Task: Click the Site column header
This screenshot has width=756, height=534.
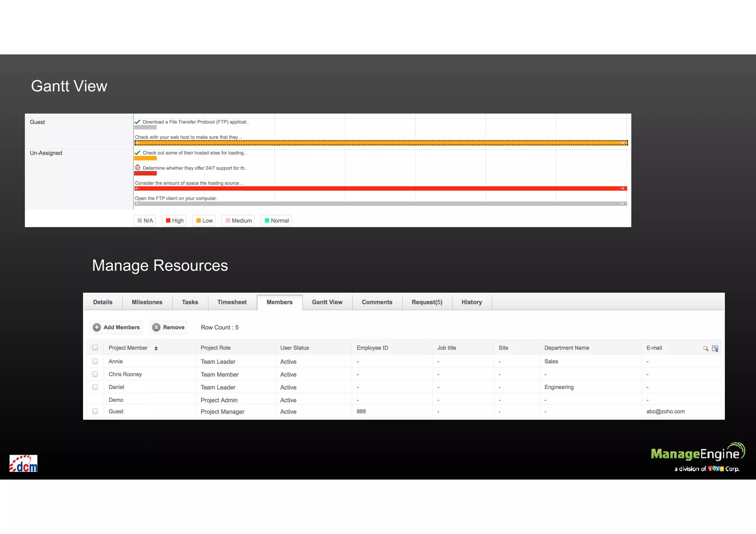Action: pyautogui.click(x=504, y=348)
